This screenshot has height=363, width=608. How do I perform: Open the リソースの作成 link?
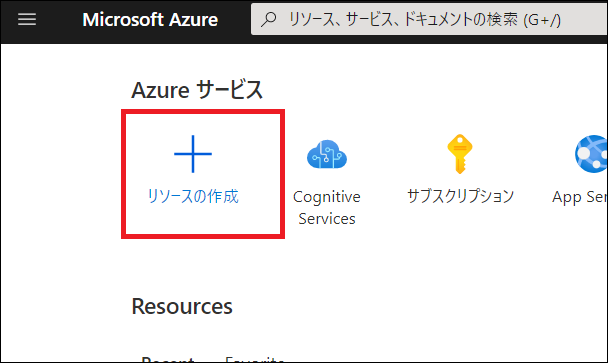(x=193, y=196)
